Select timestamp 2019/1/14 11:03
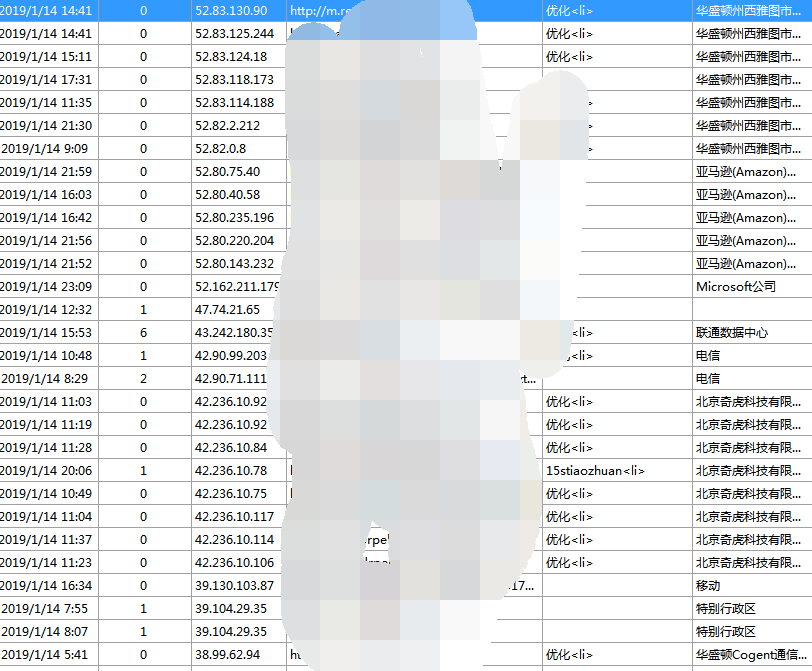812x671 pixels. point(46,402)
